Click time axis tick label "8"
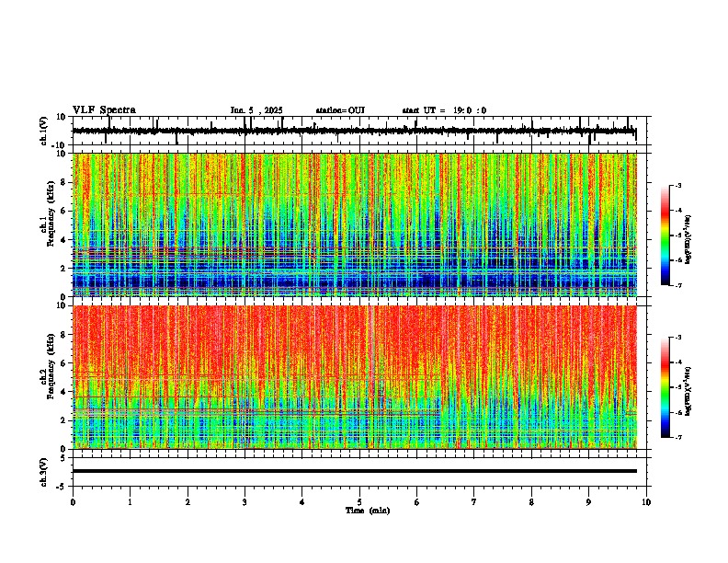The height and width of the screenshot is (563, 728). tap(531, 502)
